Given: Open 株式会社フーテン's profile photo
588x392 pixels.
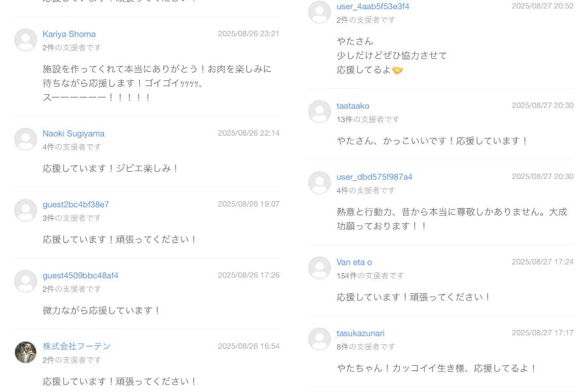Looking at the screenshot, I should click(25, 352).
